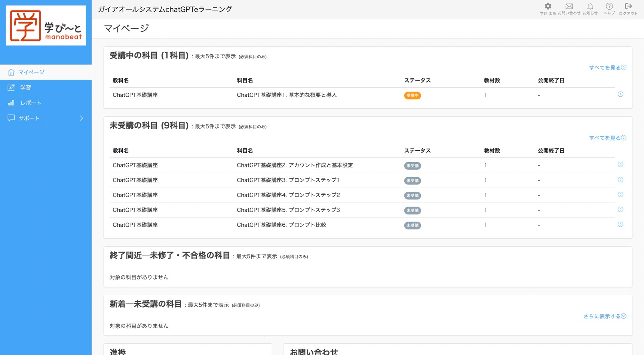Open レポート in the sidebar
Image resolution: width=644 pixels, height=355 pixels.
tap(31, 103)
